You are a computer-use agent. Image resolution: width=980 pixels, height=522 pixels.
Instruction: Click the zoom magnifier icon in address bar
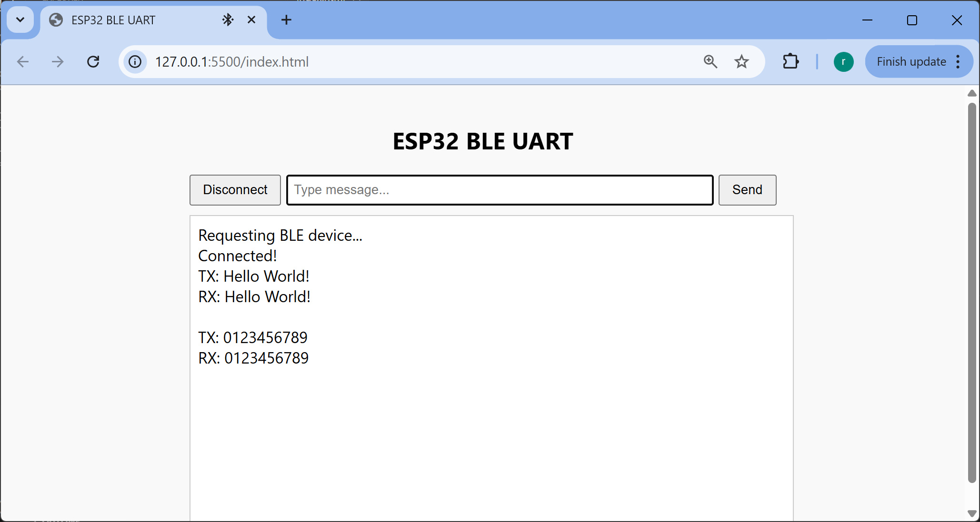(x=710, y=62)
